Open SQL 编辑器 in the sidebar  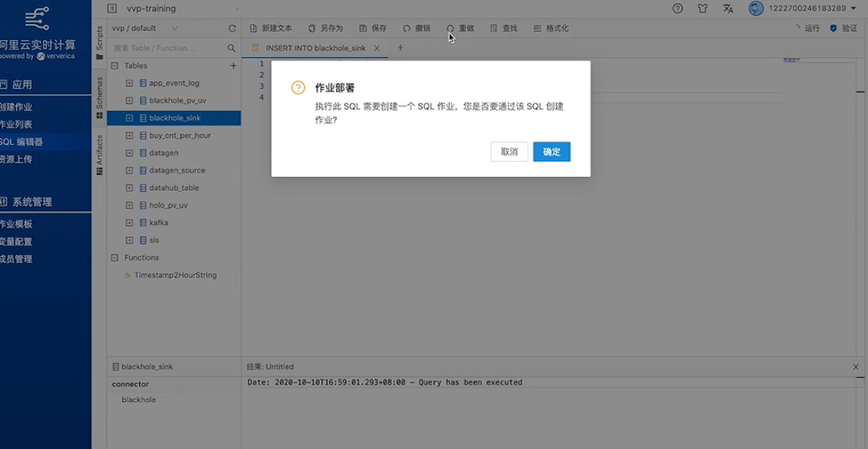(x=21, y=142)
